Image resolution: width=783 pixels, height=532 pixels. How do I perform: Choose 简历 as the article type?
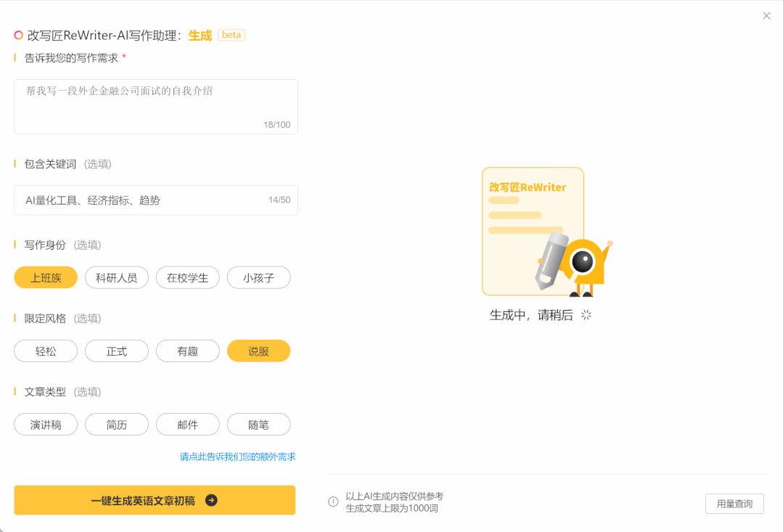coord(116,424)
